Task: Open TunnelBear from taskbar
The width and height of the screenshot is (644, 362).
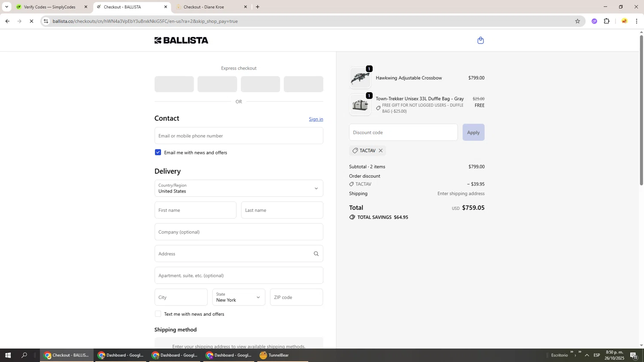Action: [x=283, y=355]
